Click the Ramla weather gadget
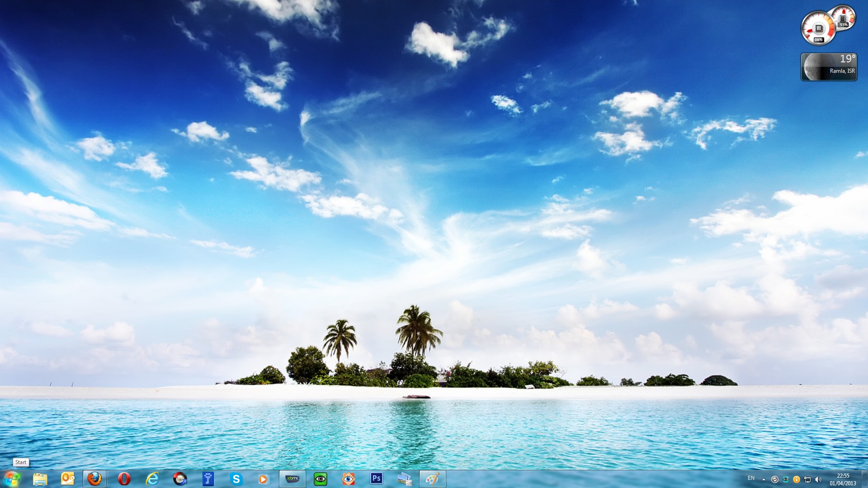 click(x=829, y=67)
